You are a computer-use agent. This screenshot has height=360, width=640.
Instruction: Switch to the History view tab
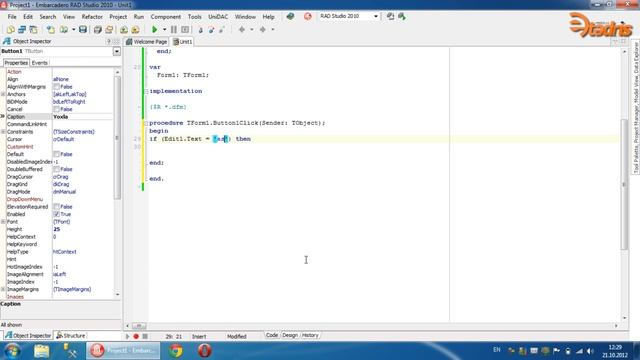pyautogui.click(x=310, y=335)
